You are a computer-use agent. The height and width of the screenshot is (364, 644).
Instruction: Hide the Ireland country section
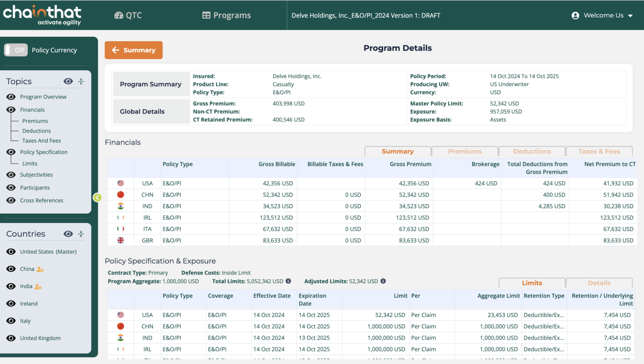coord(11,304)
